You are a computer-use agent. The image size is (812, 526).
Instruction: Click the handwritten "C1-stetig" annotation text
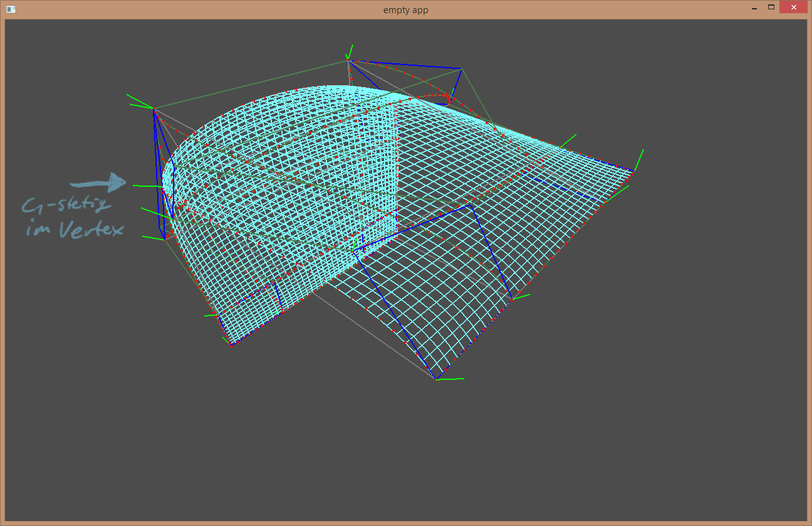[67, 206]
